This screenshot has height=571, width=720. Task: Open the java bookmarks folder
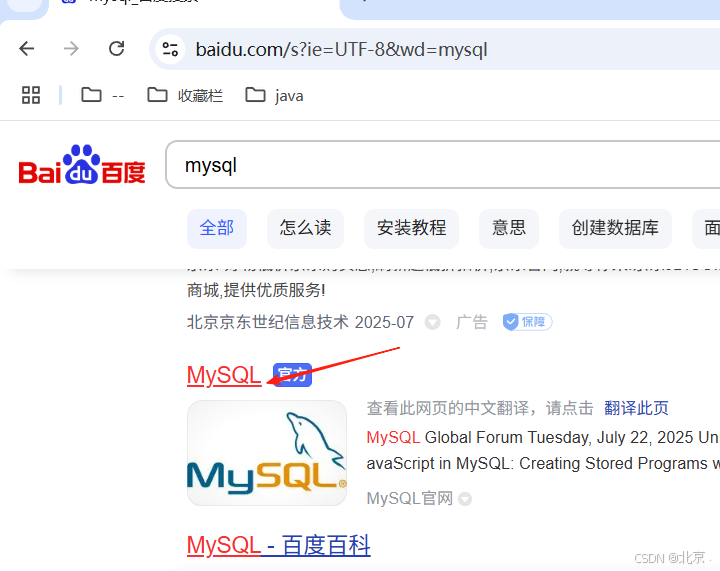pos(274,95)
